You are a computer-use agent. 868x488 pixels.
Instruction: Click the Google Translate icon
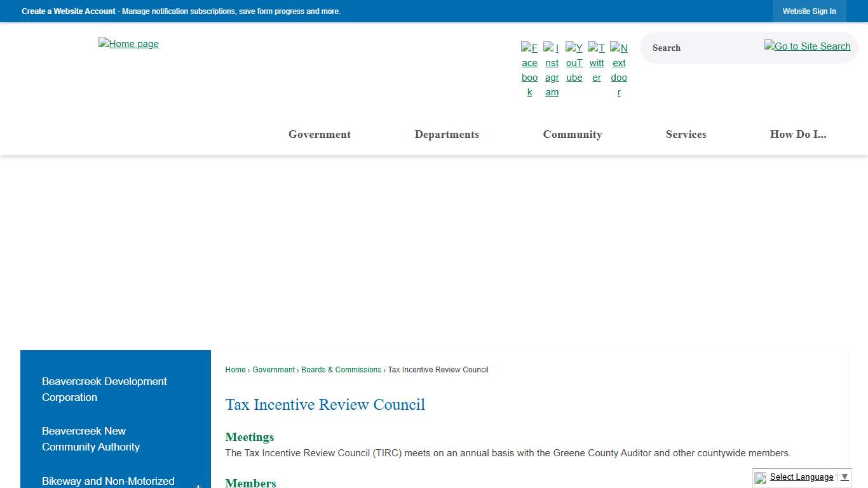coord(760,478)
